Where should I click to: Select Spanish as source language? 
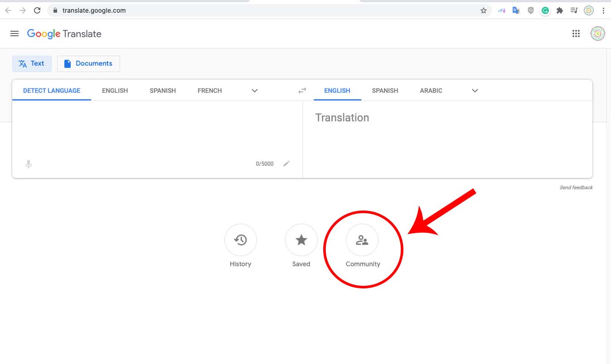163,91
